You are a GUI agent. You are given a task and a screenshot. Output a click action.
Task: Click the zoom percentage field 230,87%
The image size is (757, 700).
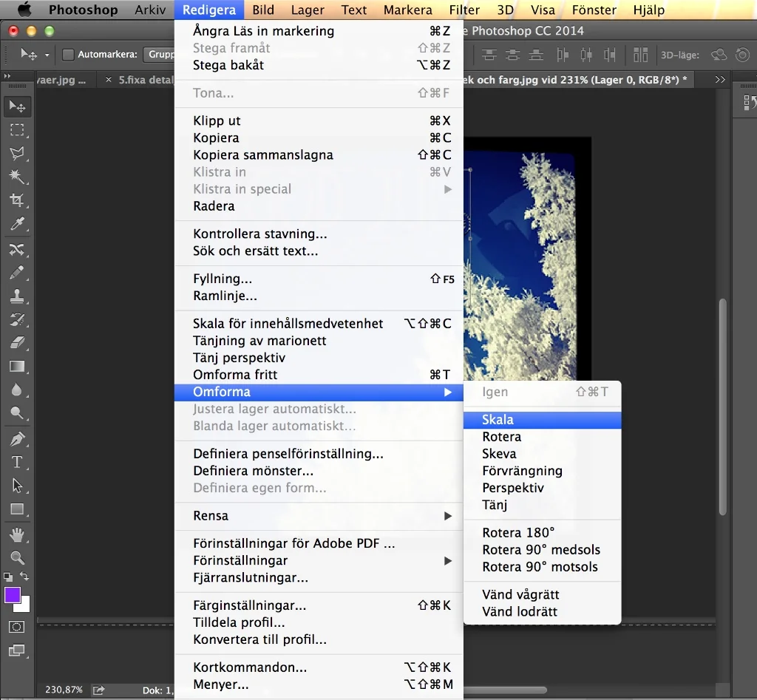[64, 690]
